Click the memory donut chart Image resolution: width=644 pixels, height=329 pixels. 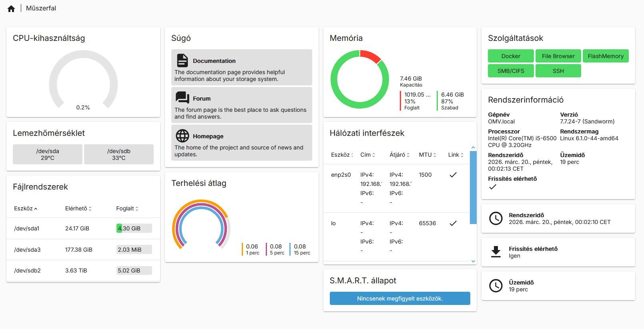360,79
